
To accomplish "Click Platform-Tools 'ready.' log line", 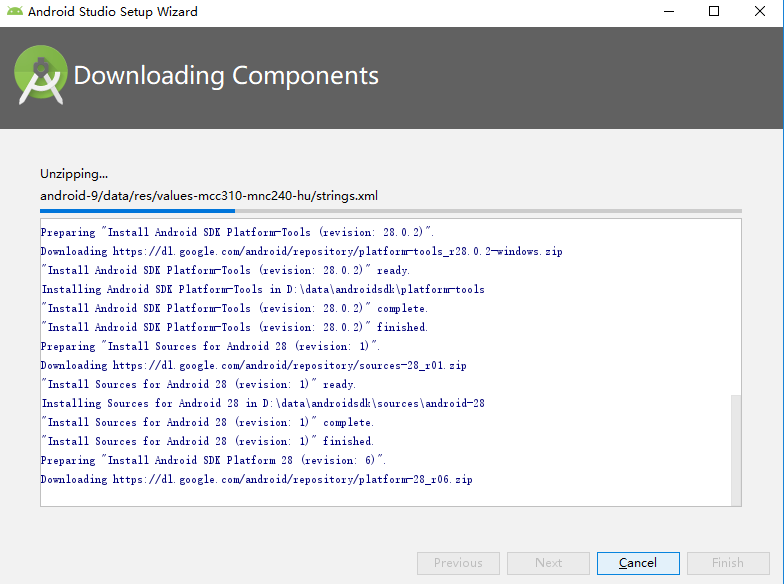I will coord(226,270).
